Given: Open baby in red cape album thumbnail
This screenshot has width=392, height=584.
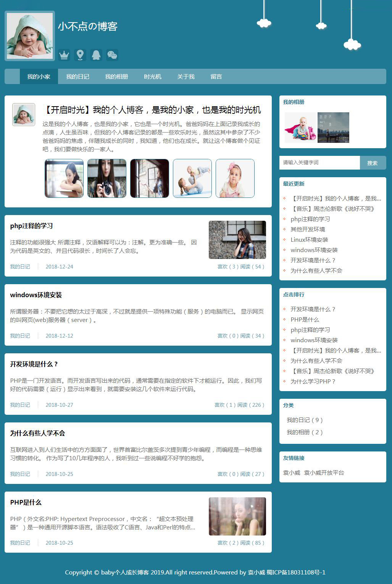Looking at the screenshot, I should tap(300, 128).
